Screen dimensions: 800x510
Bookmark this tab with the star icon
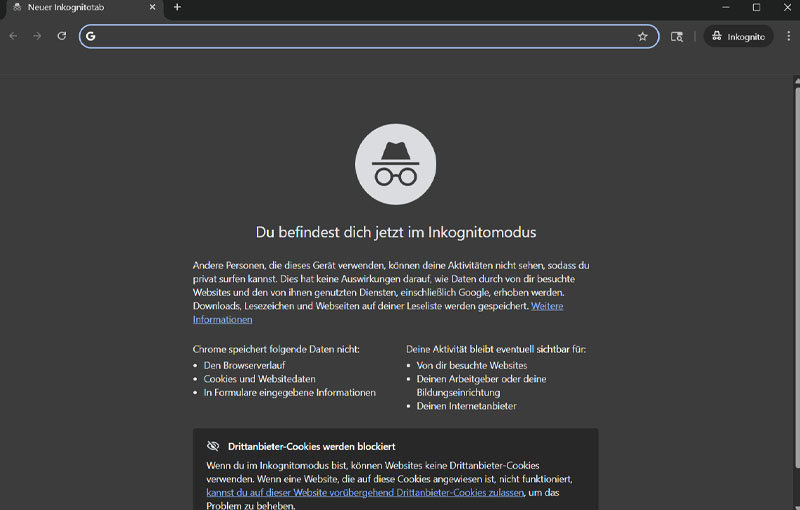pyautogui.click(x=642, y=36)
